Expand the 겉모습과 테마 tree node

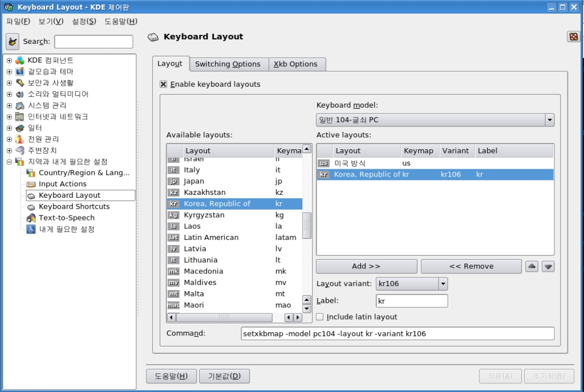[9, 71]
